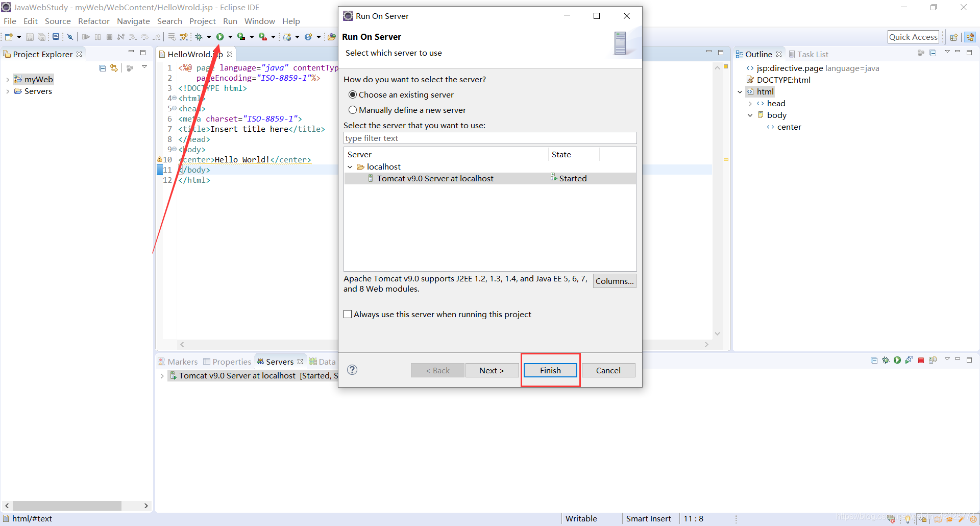The height and width of the screenshot is (526, 980).
Task: Click the Publish to server icon
Action: pyautogui.click(x=933, y=361)
